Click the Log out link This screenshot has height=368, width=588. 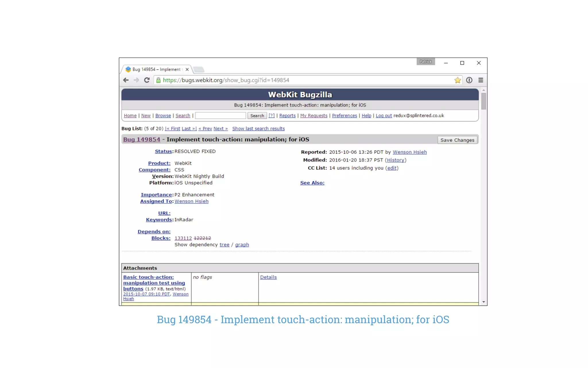click(384, 116)
